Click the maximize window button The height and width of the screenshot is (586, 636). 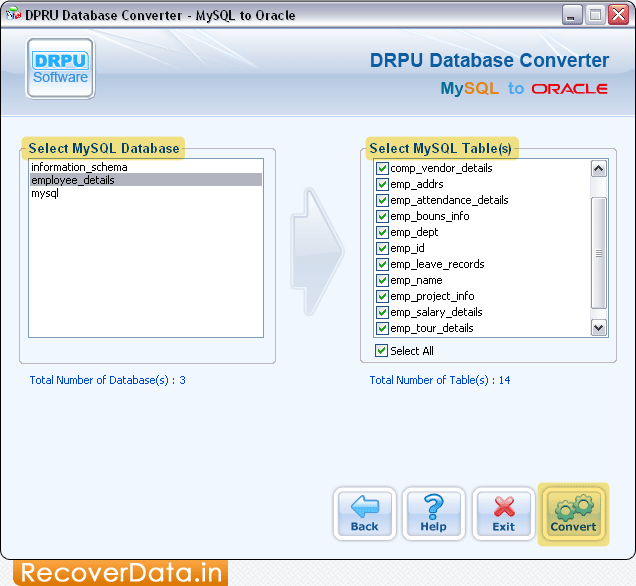(x=595, y=15)
